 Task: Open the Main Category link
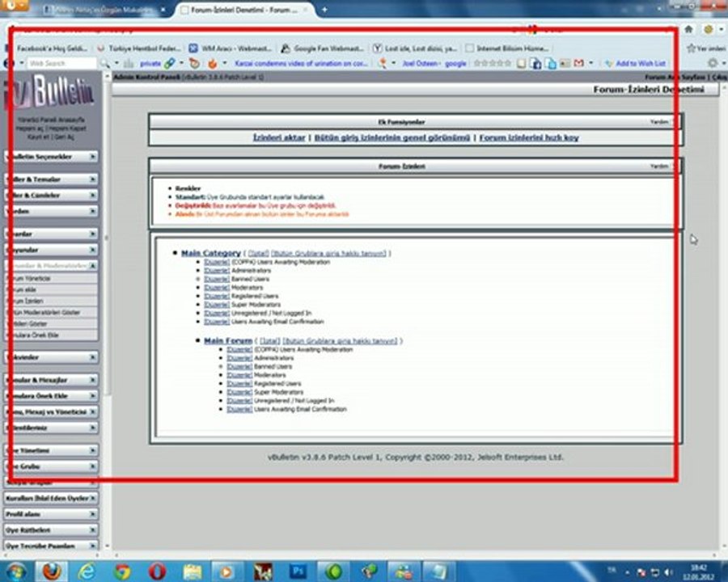pyautogui.click(x=211, y=253)
